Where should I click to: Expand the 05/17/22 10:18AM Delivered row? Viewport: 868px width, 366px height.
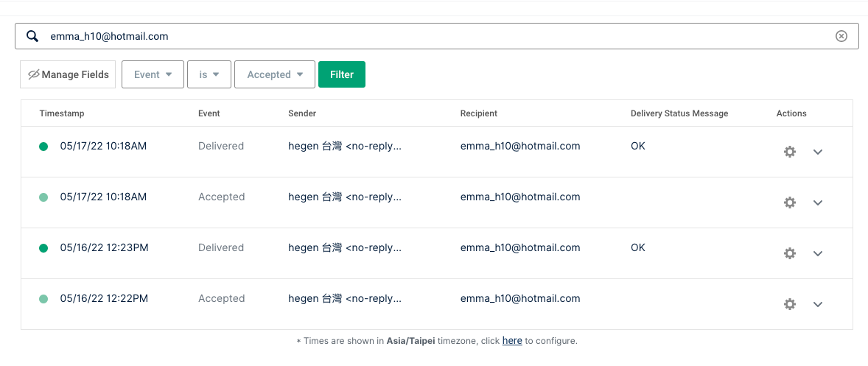817,152
